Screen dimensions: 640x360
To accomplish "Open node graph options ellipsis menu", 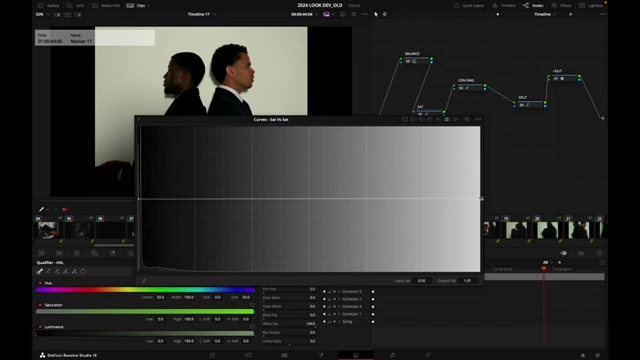I will pos(602,14).
